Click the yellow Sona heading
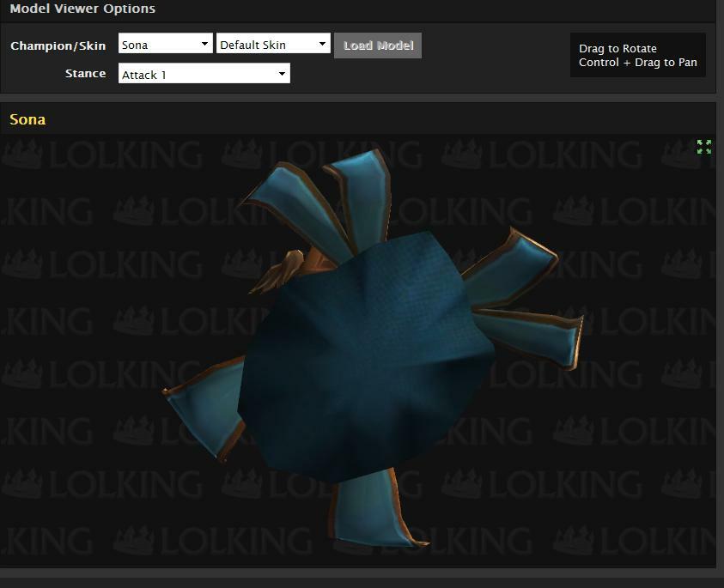 27,119
